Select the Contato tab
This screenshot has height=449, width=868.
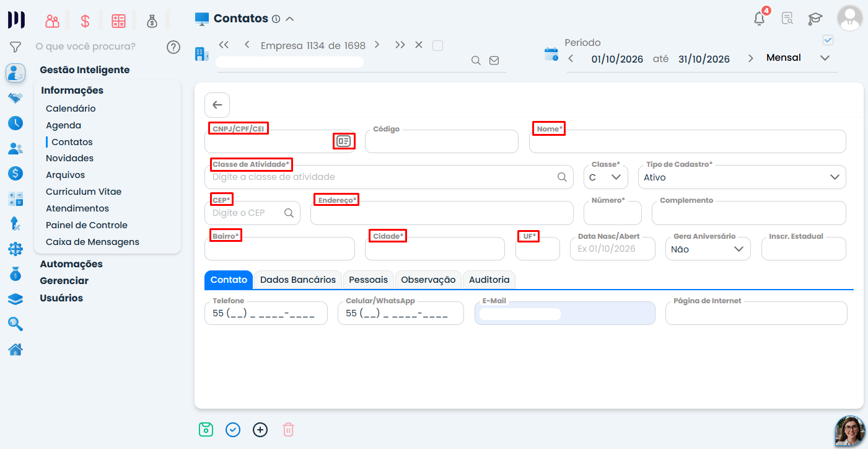point(229,280)
